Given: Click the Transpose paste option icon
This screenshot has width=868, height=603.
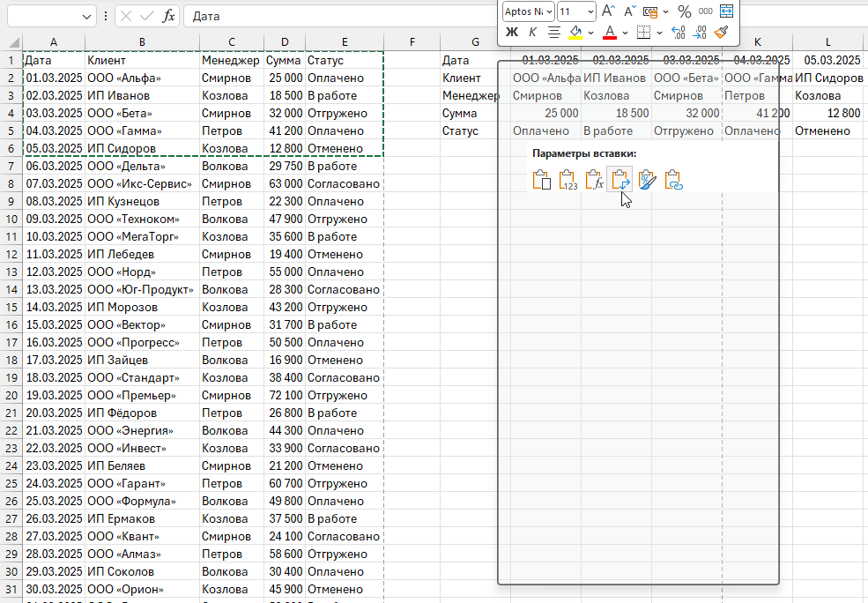Looking at the screenshot, I should tap(621, 180).
